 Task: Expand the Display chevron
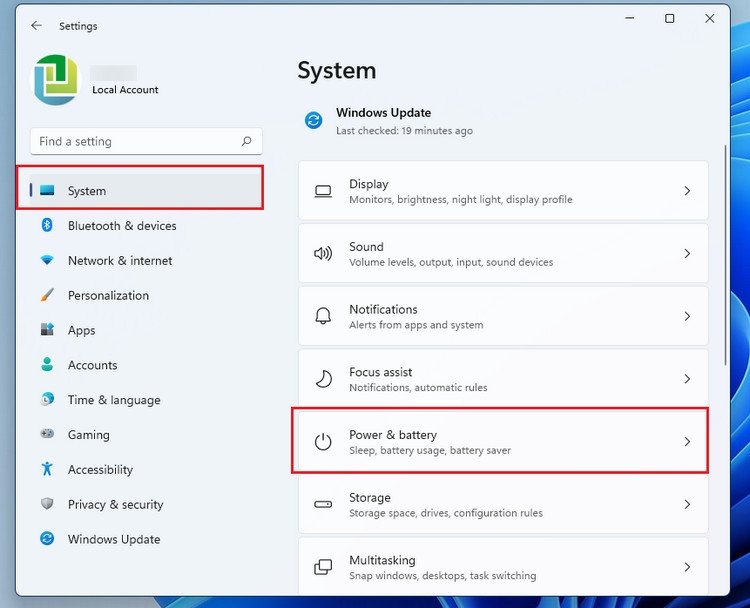pyautogui.click(x=687, y=191)
